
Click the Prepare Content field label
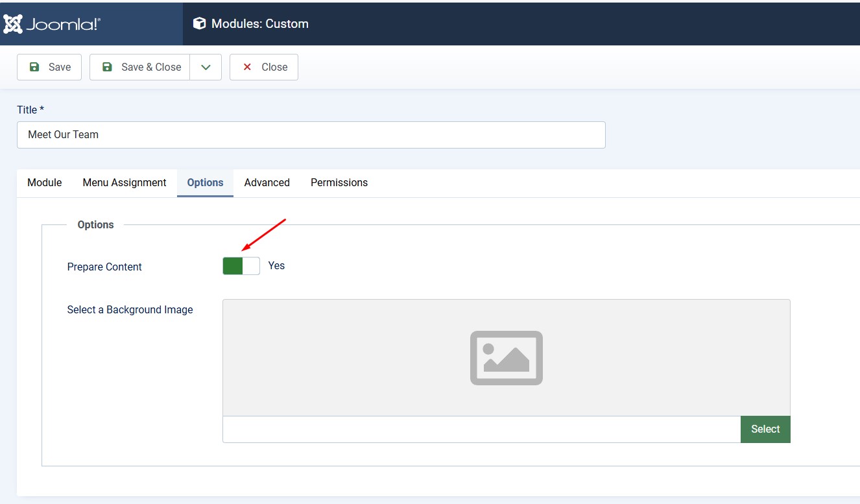coord(104,267)
